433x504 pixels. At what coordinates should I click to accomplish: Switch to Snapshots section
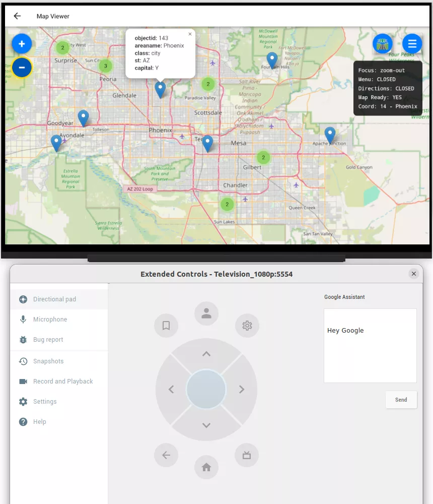48,361
